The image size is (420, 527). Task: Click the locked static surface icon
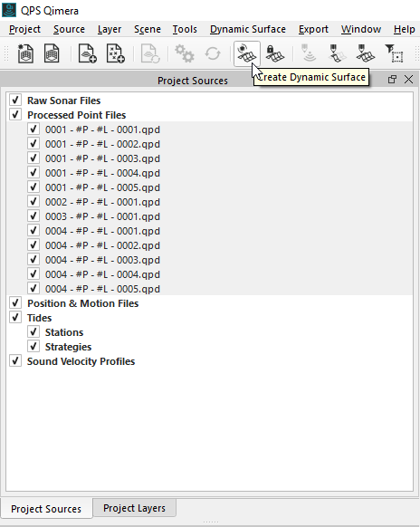[x=274, y=53]
